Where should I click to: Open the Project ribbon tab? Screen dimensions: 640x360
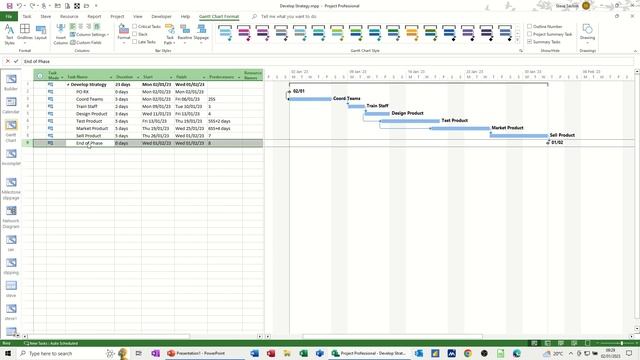pyautogui.click(x=117, y=16)
